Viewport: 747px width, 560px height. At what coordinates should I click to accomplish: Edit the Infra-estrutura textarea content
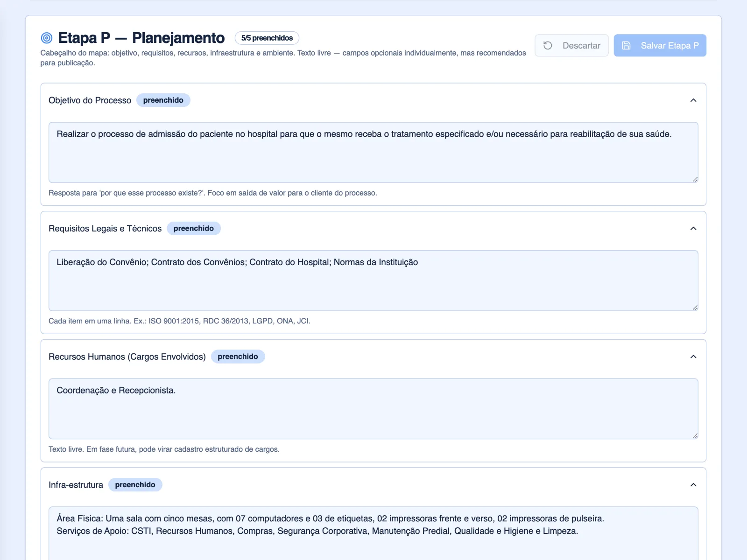(373, 533)
